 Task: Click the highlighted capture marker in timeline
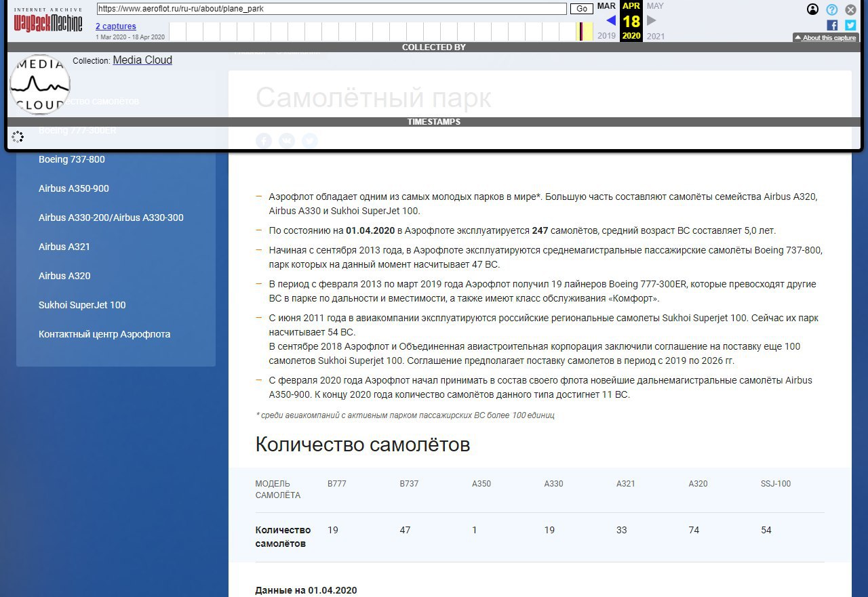point(581,31)
